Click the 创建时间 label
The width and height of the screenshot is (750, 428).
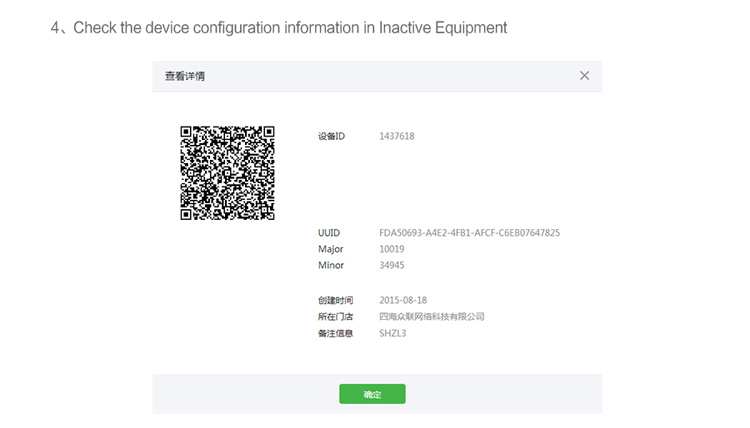point(335,300)
